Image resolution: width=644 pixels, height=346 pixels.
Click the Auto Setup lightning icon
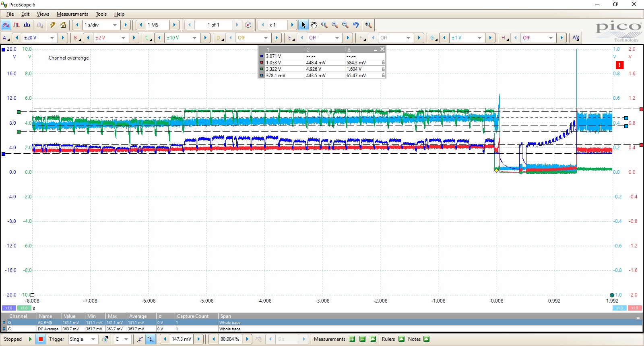tap(53, 25)
